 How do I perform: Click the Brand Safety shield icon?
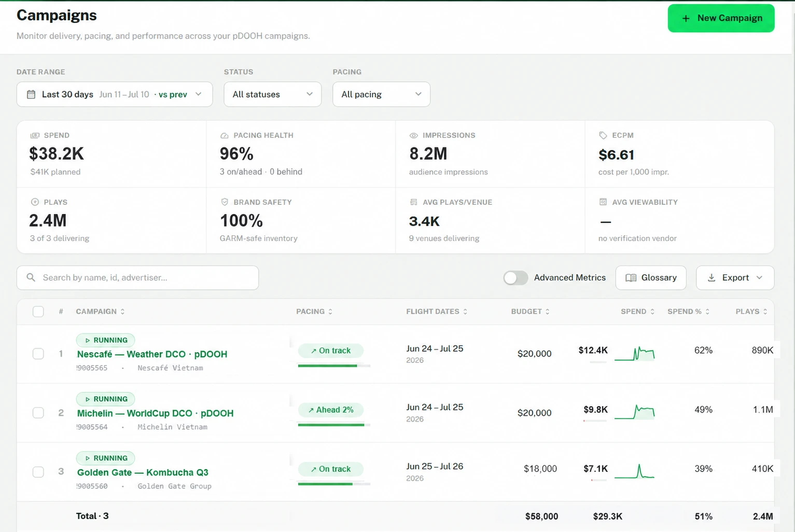[225, 202]
